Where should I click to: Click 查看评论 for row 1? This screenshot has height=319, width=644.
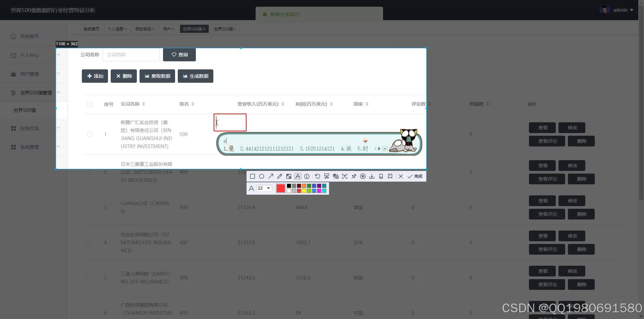point(547,141)
